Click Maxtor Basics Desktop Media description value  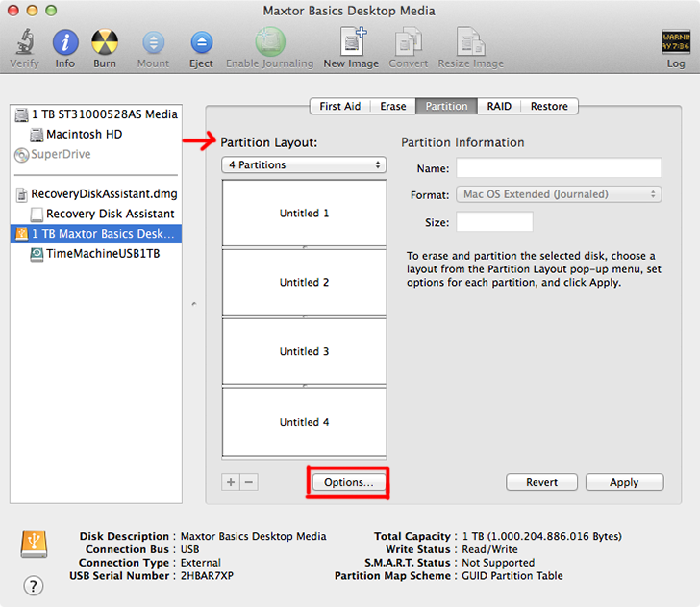(x=253, y=536)
